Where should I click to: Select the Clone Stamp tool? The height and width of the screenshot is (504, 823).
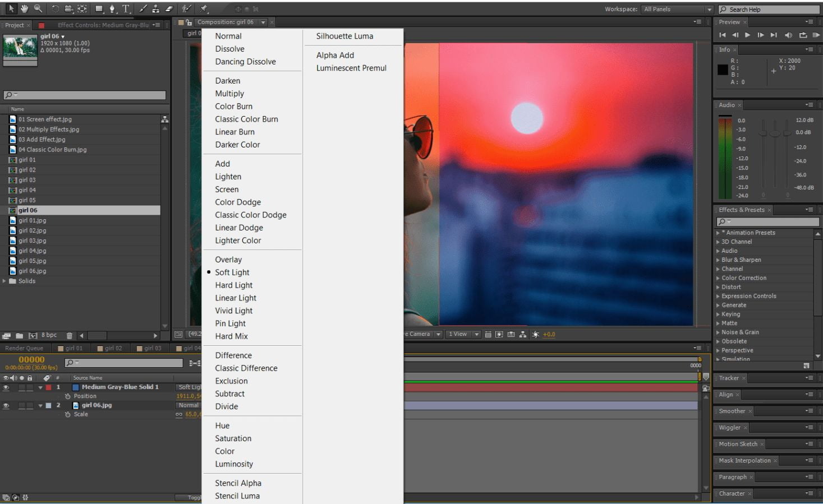(x=155, y=8)
